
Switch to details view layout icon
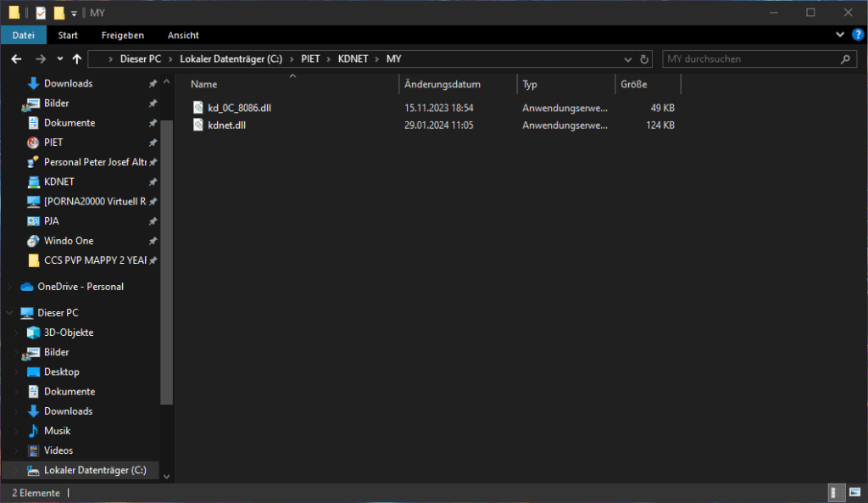click(x=836, y=493)
